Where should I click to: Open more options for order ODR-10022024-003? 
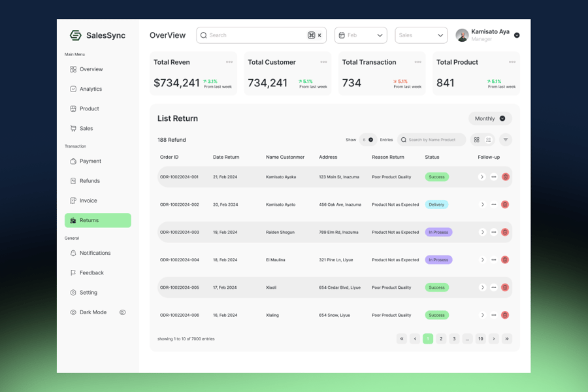point(494,232)
